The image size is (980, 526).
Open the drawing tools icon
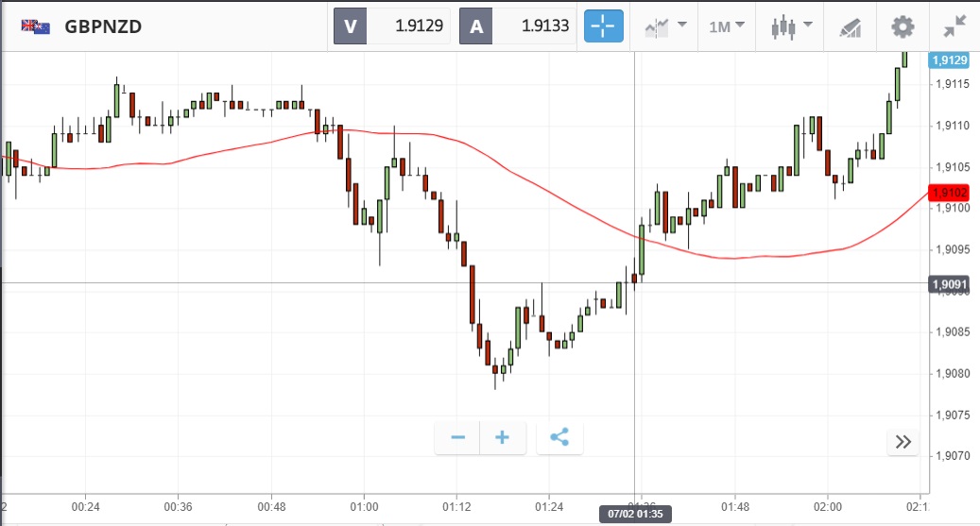coord(850,26)
